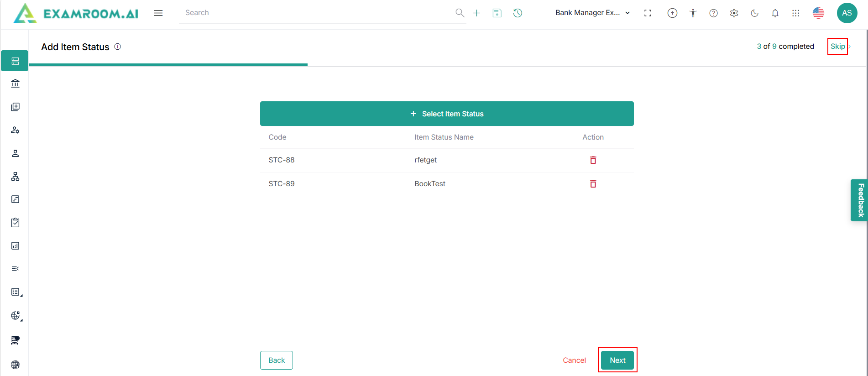Open the apps grid launcher
The image size is (868, 376).
point(795,13)
